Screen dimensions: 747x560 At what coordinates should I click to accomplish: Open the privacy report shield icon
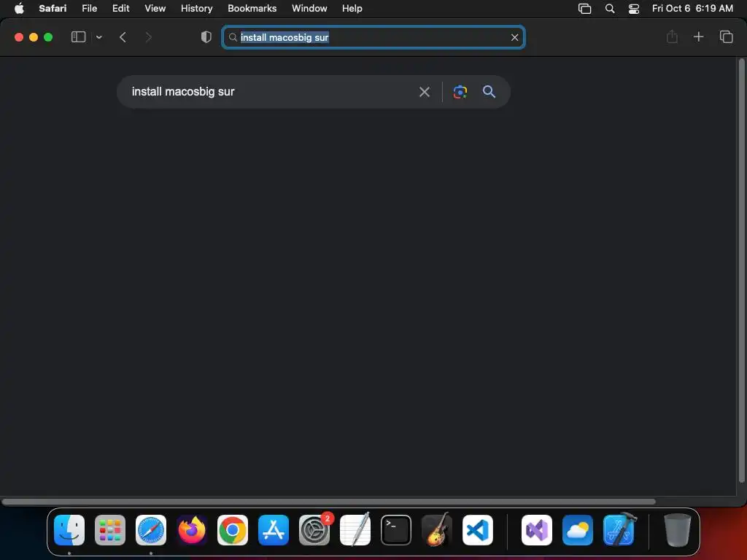pos(206,37)
